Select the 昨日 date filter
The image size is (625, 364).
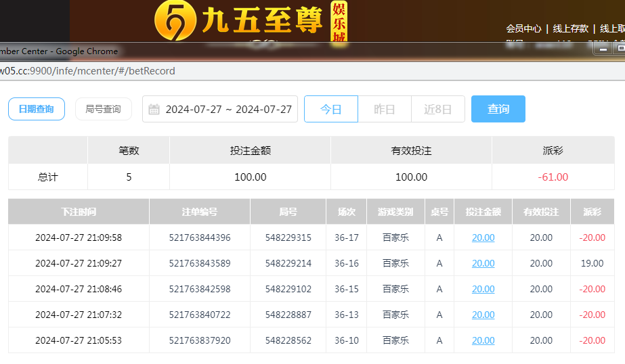pyautogui.click(x=384, y=109)
